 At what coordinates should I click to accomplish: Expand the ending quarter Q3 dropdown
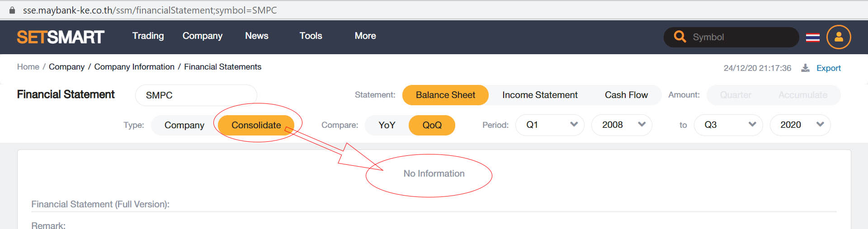point(728,125)
